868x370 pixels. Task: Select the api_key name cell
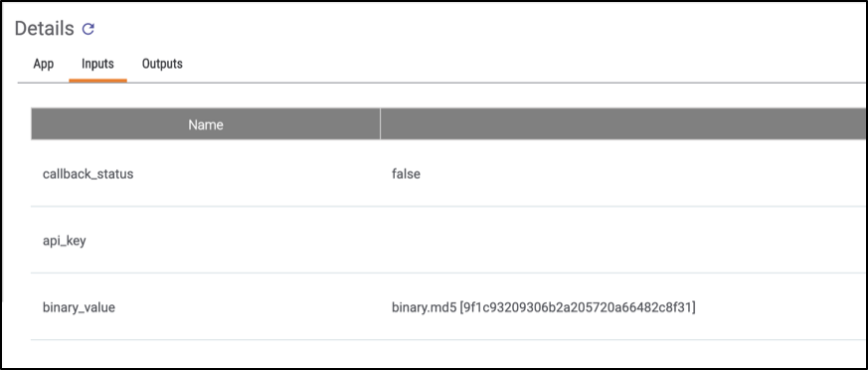65,241
